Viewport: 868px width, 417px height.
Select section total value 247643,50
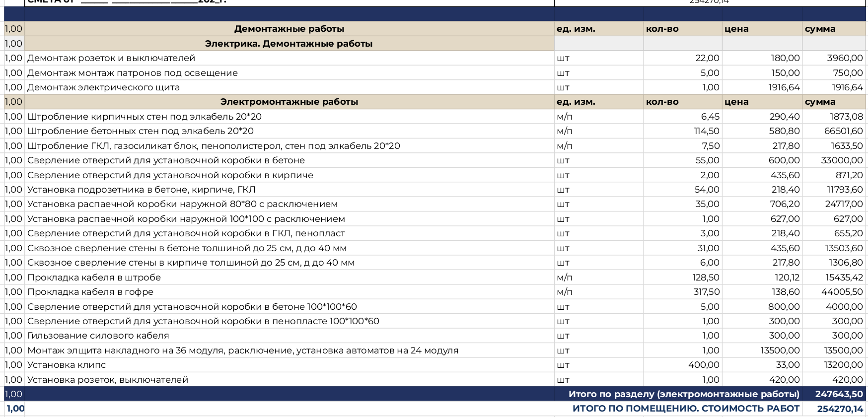click(839, 394)
